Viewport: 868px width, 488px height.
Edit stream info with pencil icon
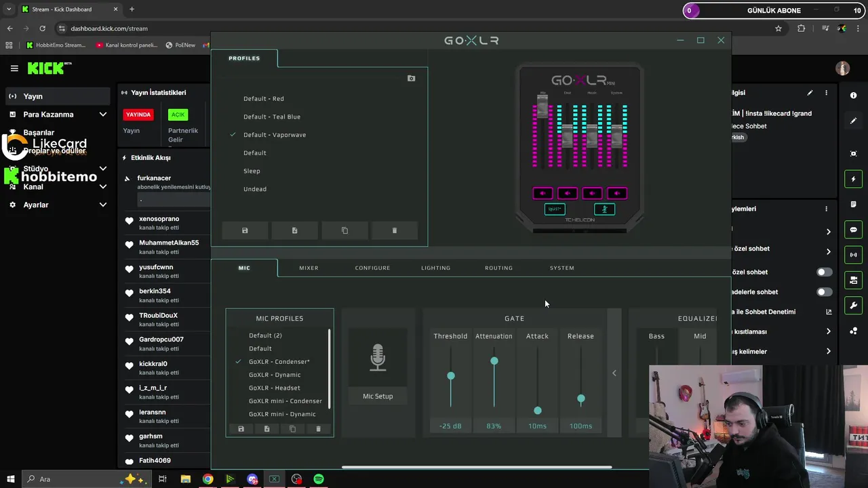[810, 93]
